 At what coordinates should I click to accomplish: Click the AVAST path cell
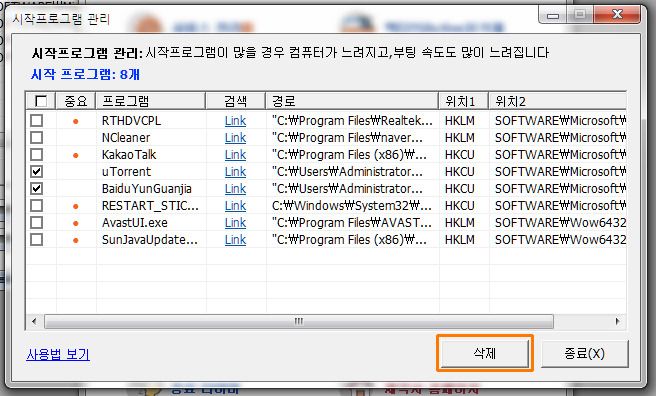click(352, 223)
